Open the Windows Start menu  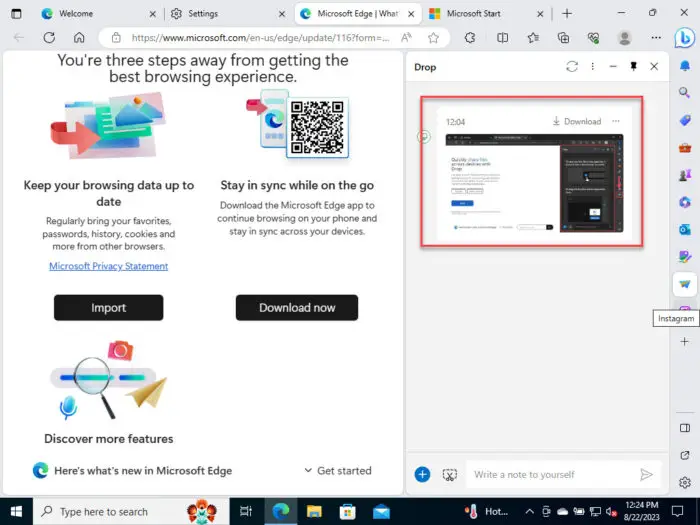(16, 512)
